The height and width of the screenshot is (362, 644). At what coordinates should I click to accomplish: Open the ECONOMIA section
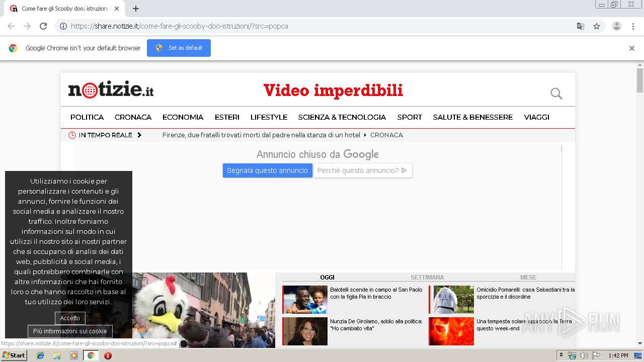pyautogui.click(x=183, y=117)
